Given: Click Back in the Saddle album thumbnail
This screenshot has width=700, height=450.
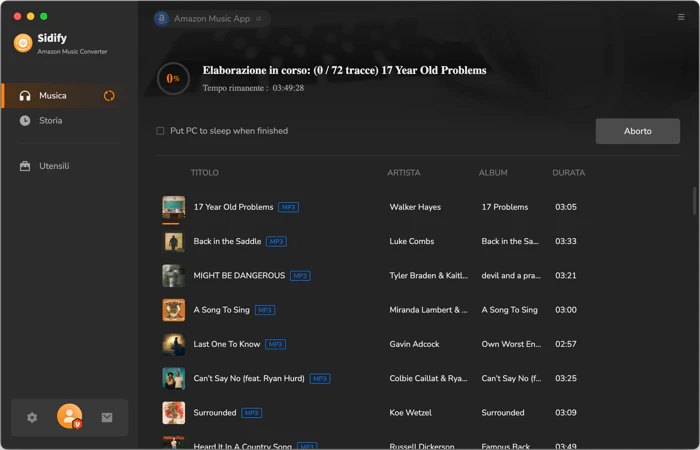Looking at the screenshot, I should tap(174, 242).
